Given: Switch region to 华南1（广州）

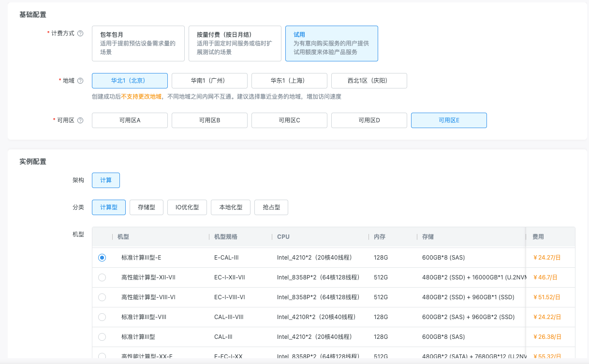Looking at the screenshot, I should 209,81.
